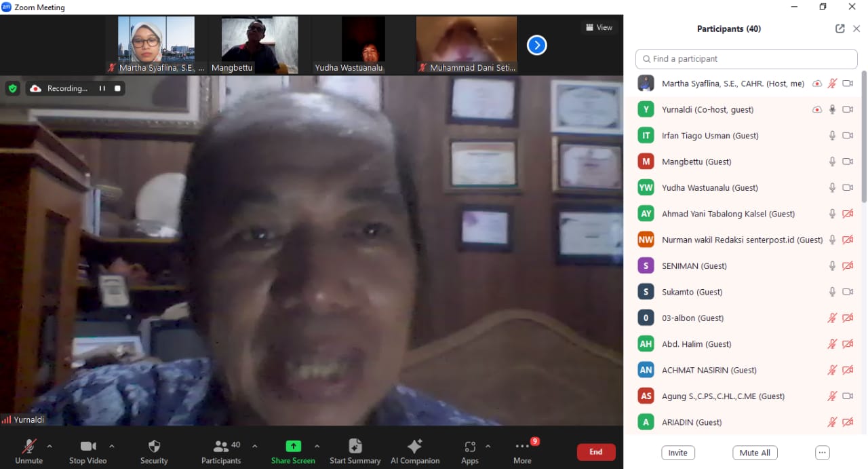This screenshot has width=868, height=469.
Task: Open the green encryption shield info
Action: click(x=12, y=88)
